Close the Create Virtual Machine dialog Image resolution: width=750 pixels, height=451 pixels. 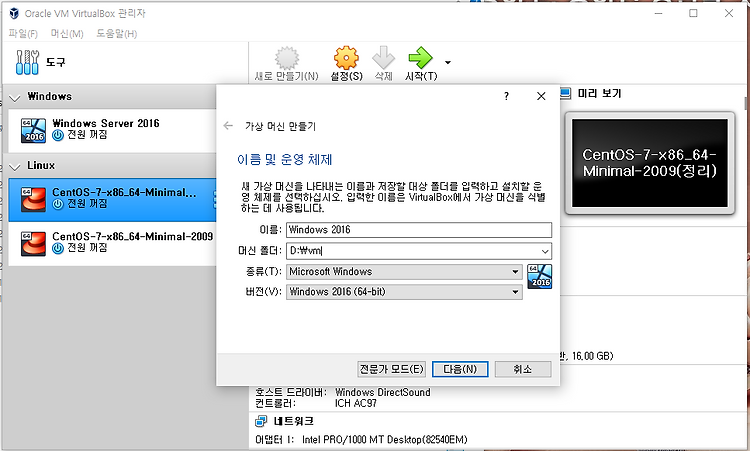click(541, 96)
